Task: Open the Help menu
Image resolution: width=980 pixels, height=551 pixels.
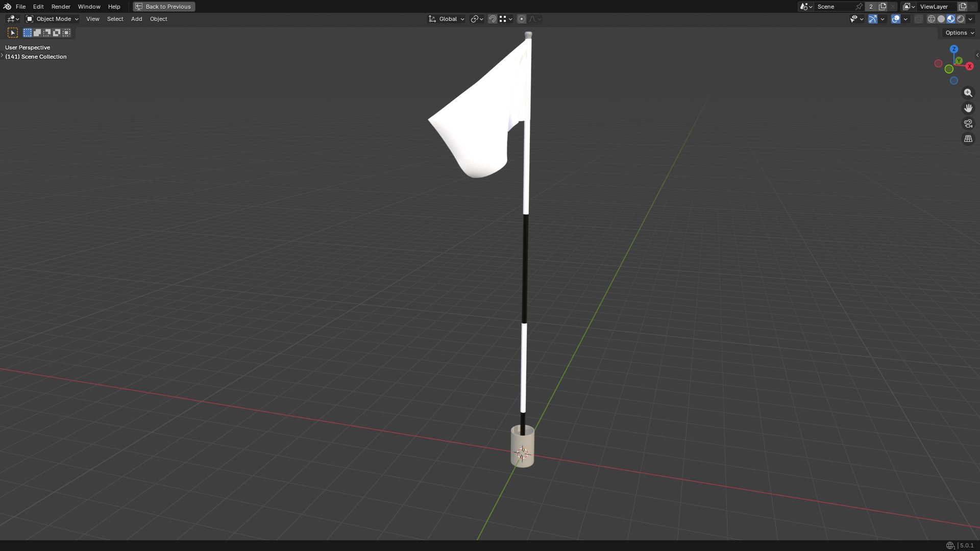Action: (x=114, y=7)
